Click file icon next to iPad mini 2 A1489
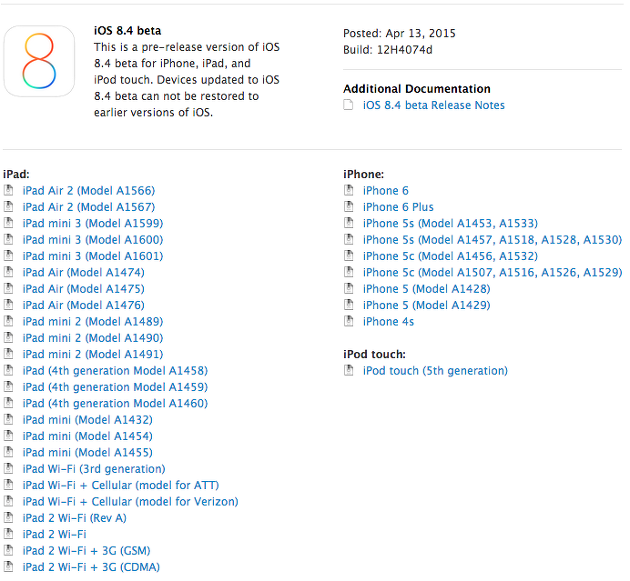This screenshot has width=630, height=581. tap(8, 321)
